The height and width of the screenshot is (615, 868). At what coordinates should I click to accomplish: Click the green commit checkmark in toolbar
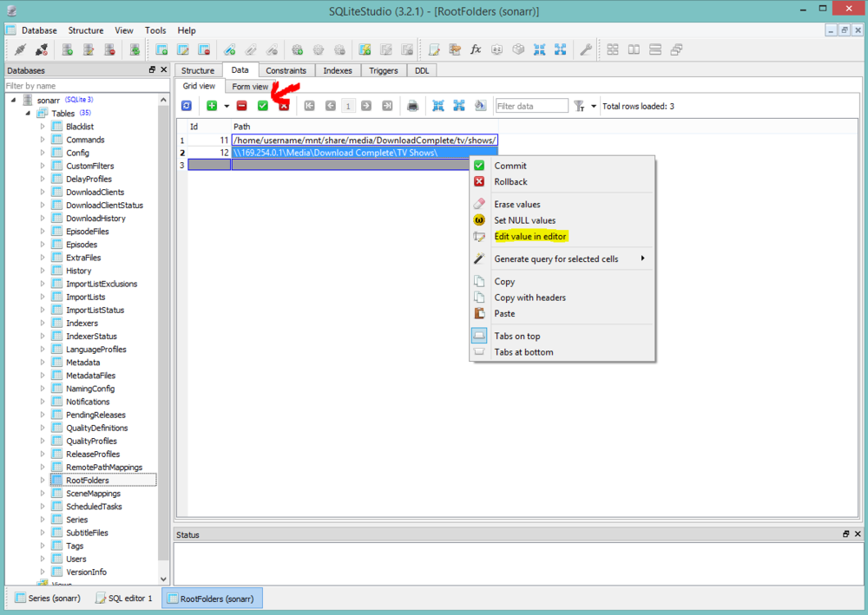click(262, 106)
